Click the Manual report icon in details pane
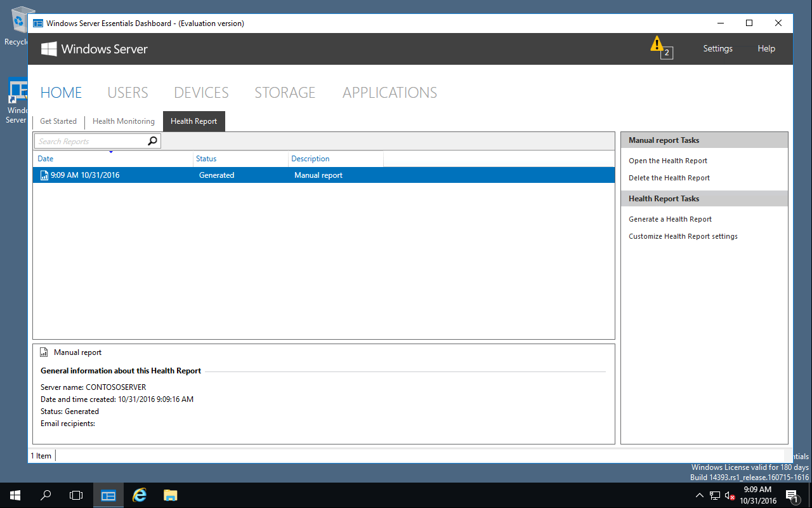Image resolution: width=812 pixels, height=508 pixels. point(44,352)
